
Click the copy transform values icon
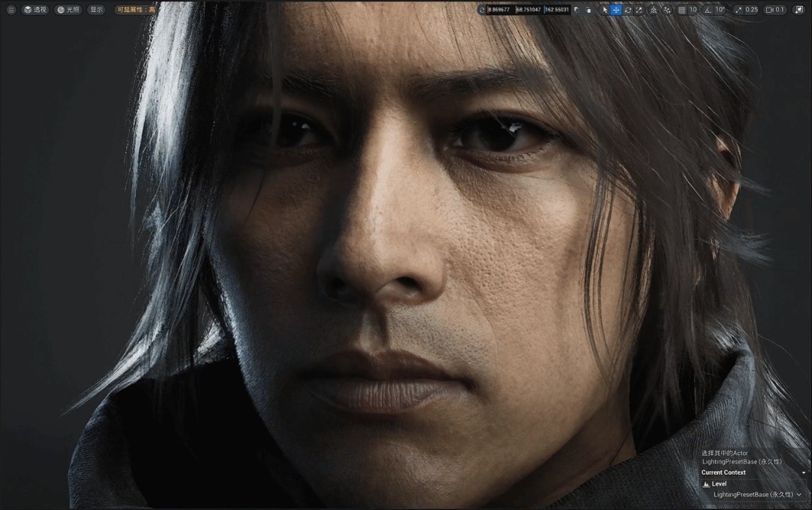tap(577, 10)
